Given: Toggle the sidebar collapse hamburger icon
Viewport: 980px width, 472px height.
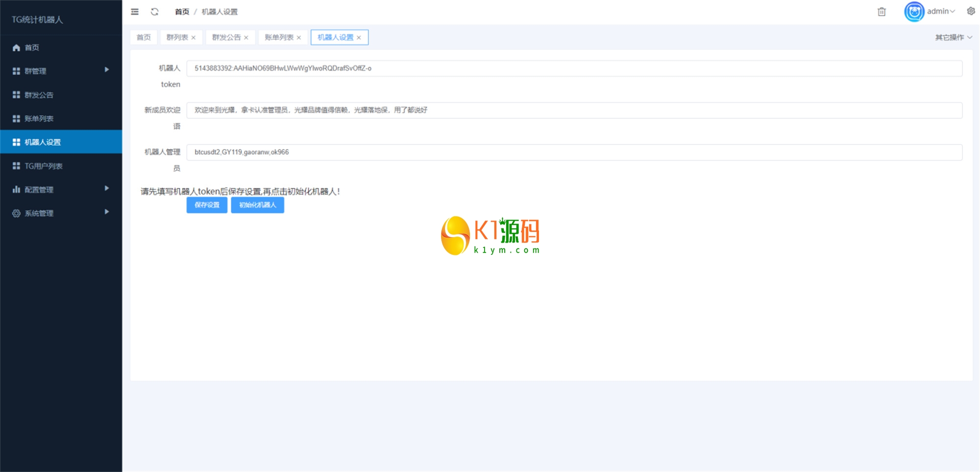Looking at the screenshot, I should pos(135,12).
